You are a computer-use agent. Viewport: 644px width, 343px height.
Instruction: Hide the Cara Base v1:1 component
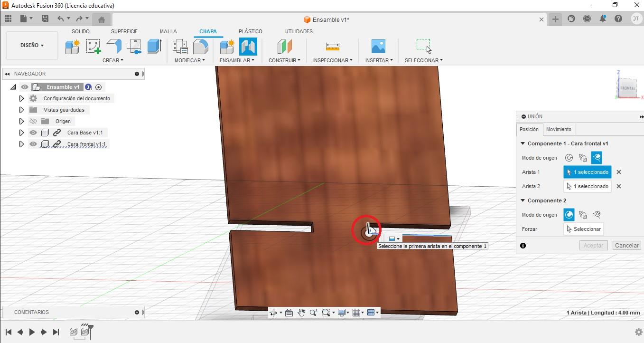point(33,133)
